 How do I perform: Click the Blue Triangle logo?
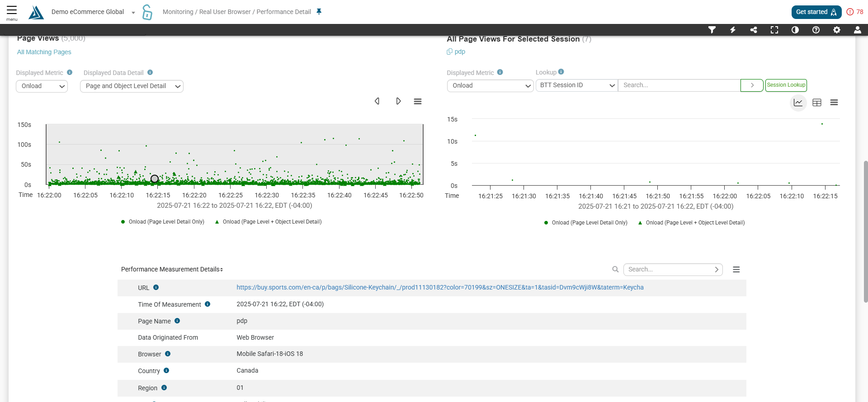[36, 12]
